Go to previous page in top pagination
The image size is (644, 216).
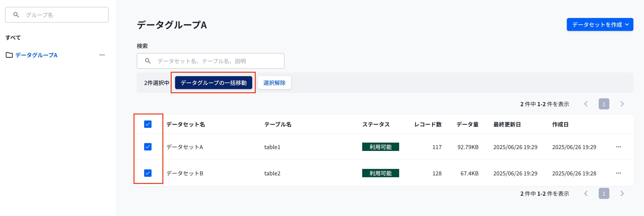point(586,104)
